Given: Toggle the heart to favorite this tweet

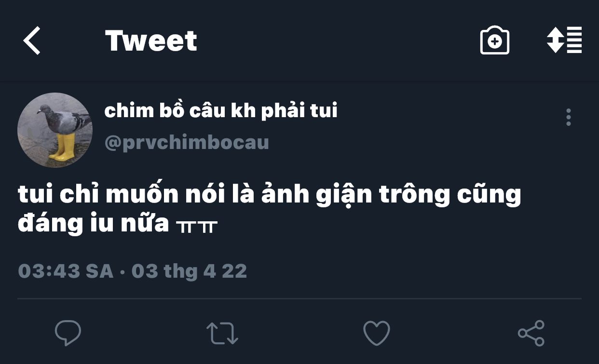Looking at the screenshot, I should (x=376, y=333).
